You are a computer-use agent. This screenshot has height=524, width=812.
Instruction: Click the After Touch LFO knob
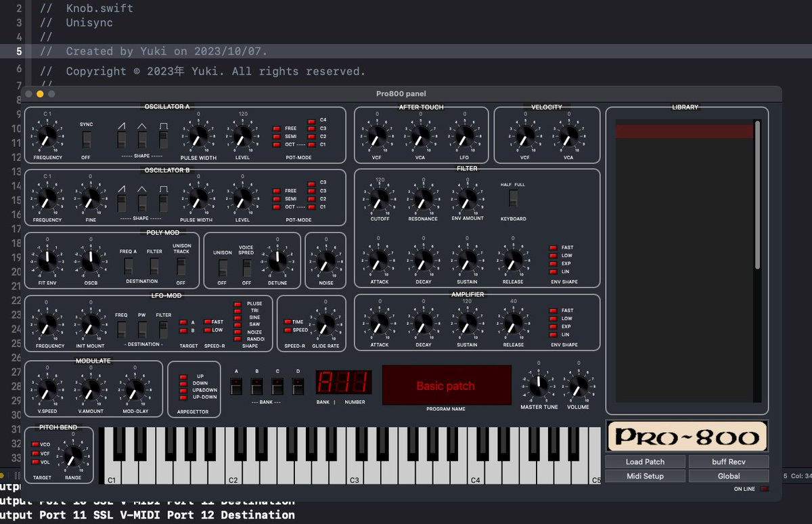464,137
